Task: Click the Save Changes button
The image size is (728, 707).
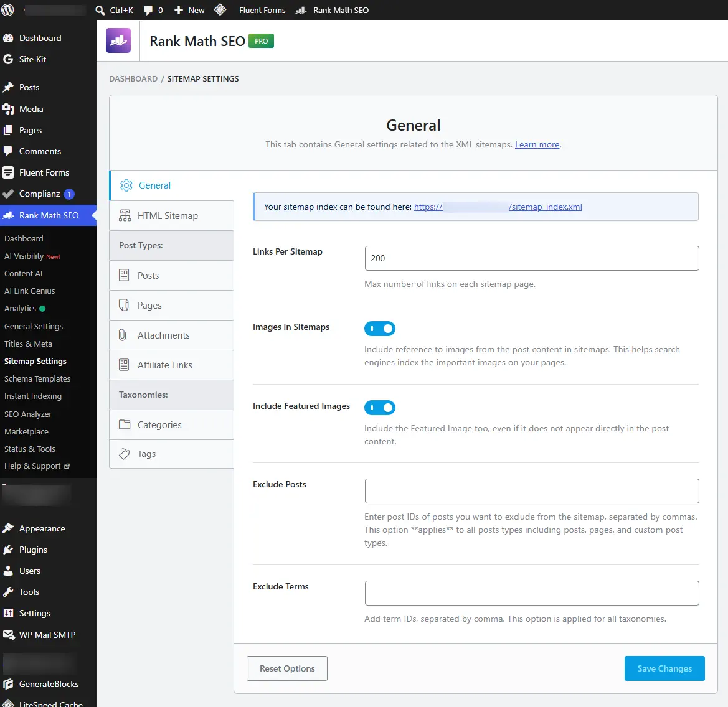Action: coord(664,668)
